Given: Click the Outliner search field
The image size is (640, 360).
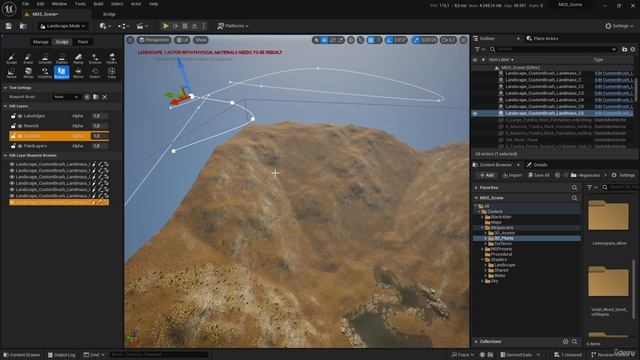Looking at the screenshot, I should [553, 49].
